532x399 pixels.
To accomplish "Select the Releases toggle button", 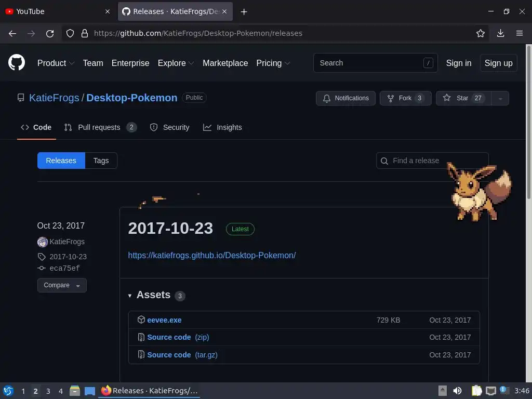I will pyautogui.click(x=61, y=161).
